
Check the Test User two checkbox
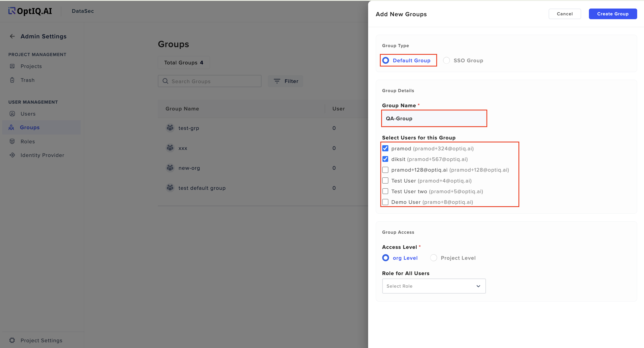pos(385,191)
